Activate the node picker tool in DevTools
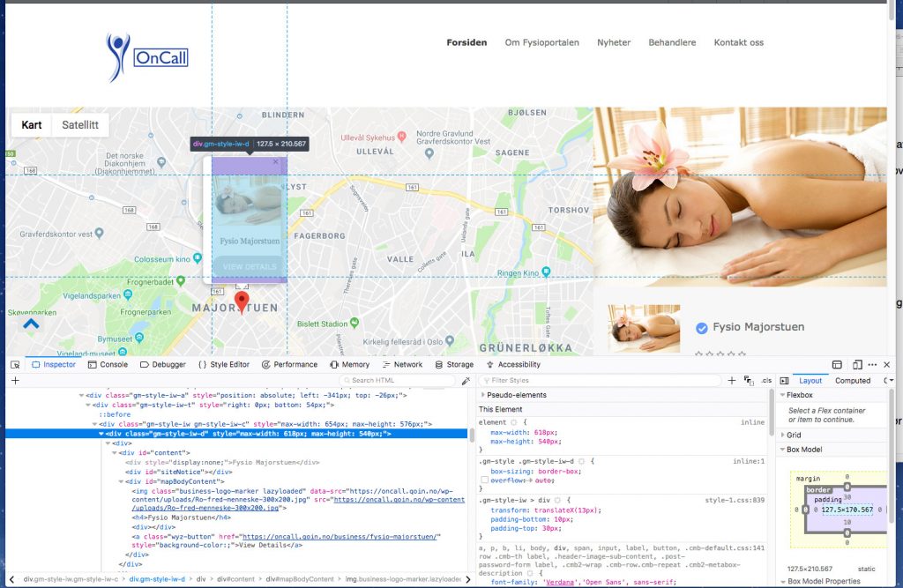 point(14,364)
